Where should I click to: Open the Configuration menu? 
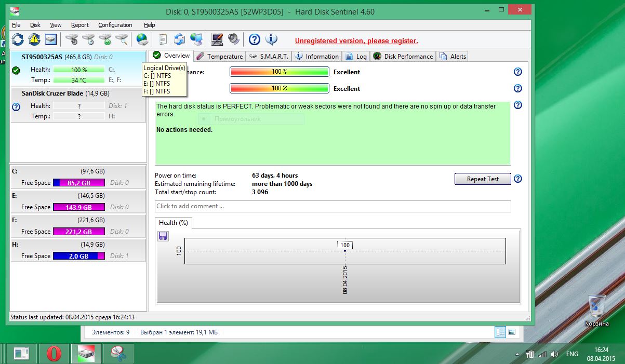(x=115, y=25)
